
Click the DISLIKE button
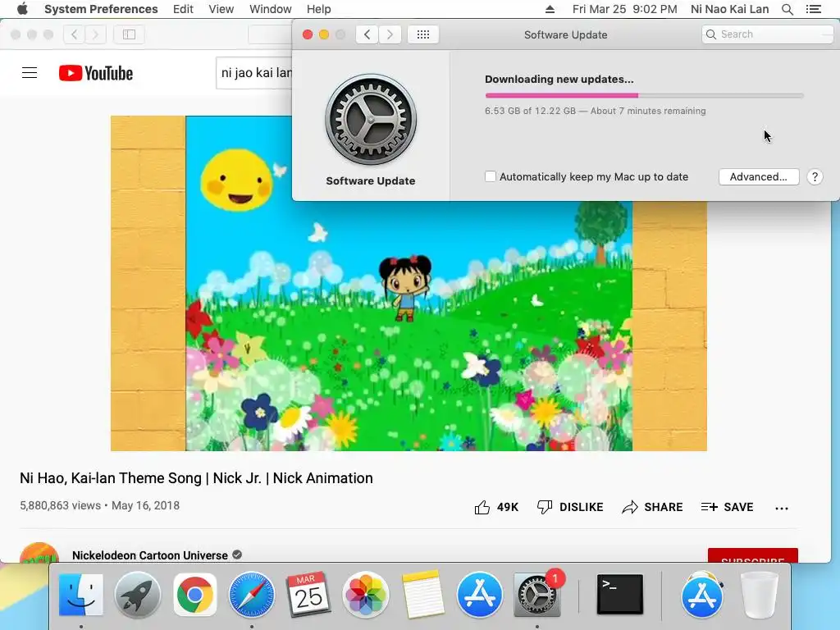[x=570, y=507]
